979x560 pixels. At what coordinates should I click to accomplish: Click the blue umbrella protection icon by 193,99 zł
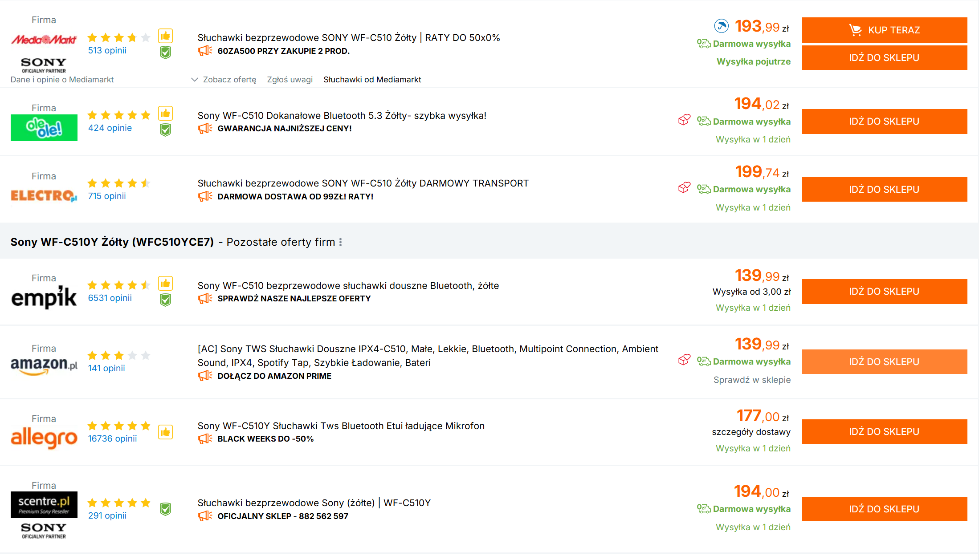click(721, 26)
